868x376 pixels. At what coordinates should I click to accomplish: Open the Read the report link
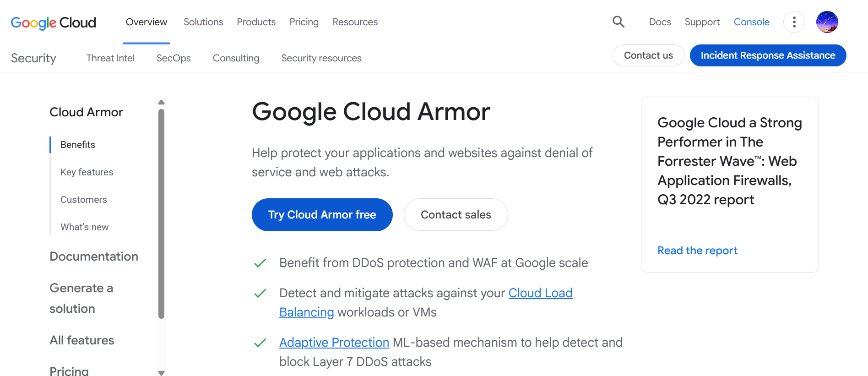tap(697, 251)
